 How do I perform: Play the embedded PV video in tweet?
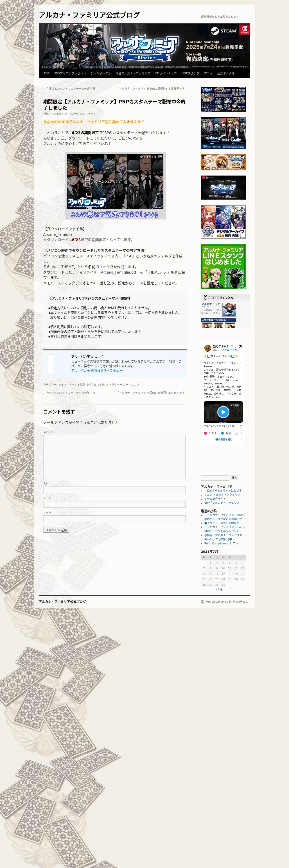coord(223,412)
